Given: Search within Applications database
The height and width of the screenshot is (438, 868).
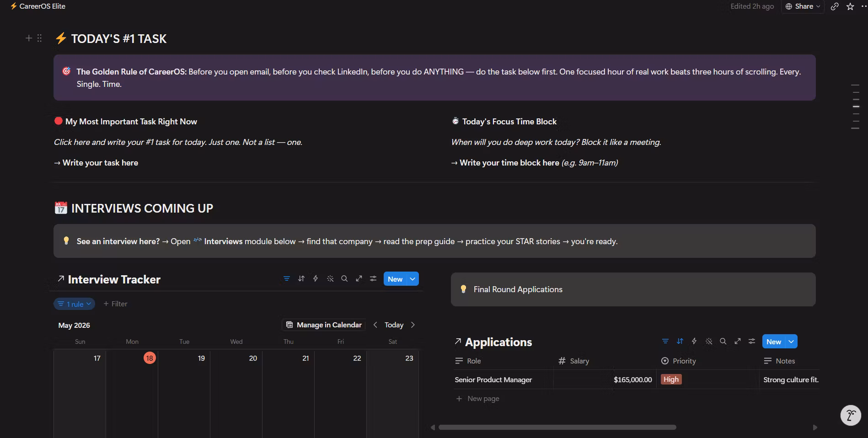Looking at the screenshot, I should pos(723,342).
